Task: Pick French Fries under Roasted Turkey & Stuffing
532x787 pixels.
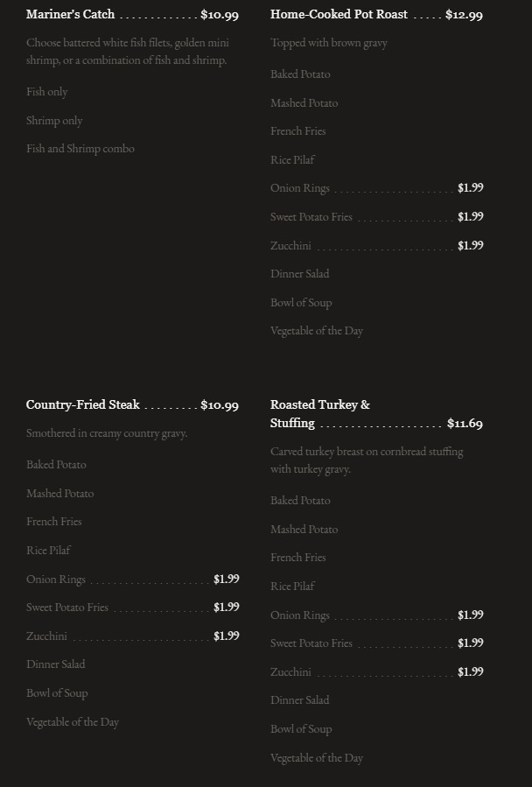Action: click(298, 558)
